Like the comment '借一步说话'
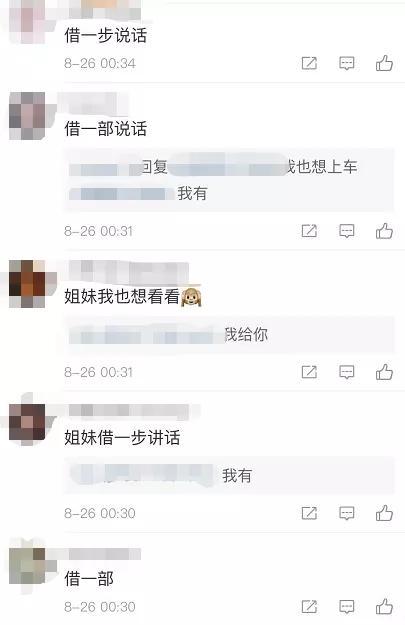This screenshot has height=625, width=405. click(384, 63)
